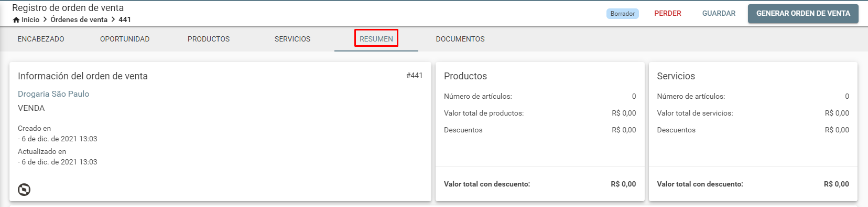Screen dimensions: 868x207
Task: Click the Borrador status badge
Action: point(623,14)
